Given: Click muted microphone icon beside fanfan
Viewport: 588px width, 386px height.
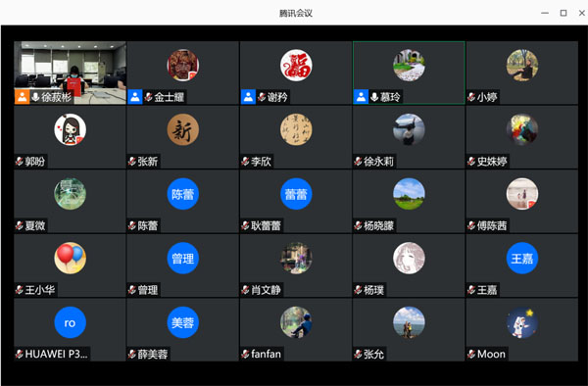Looking at the screenshot, I should [x=245, y=354].
